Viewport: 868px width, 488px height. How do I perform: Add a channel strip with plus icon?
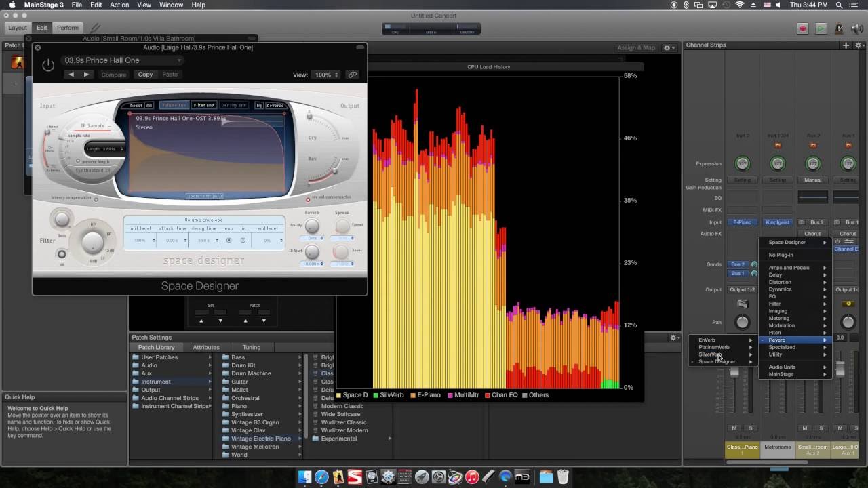click(x=846, y=45)
